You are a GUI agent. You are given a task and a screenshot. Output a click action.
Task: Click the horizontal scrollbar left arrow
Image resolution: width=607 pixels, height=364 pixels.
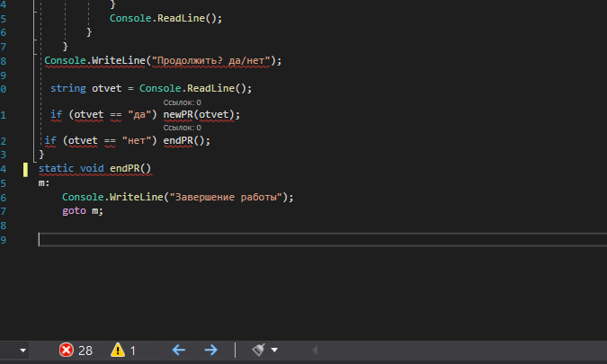315,351
